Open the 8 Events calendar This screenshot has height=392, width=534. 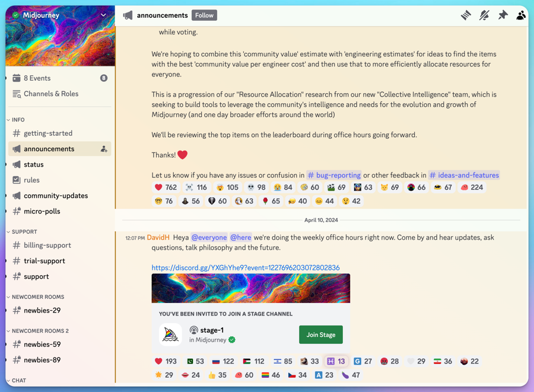pos(37,78)
